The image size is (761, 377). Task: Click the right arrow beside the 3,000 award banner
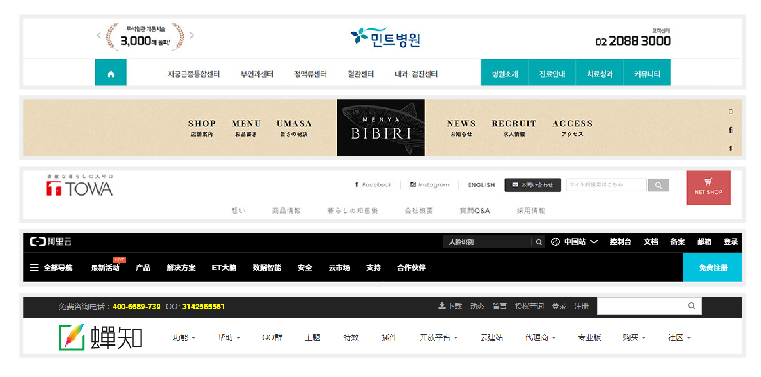click(x=192, y=35)
